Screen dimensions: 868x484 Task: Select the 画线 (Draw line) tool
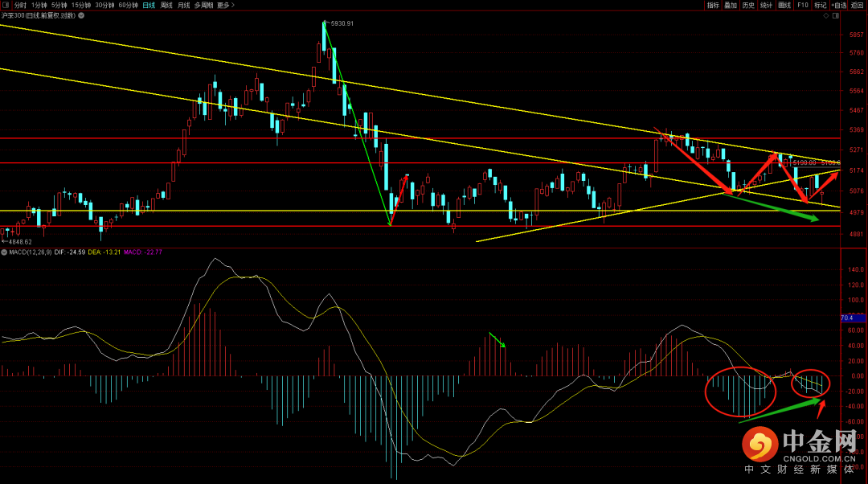click(x=785, y=5)
